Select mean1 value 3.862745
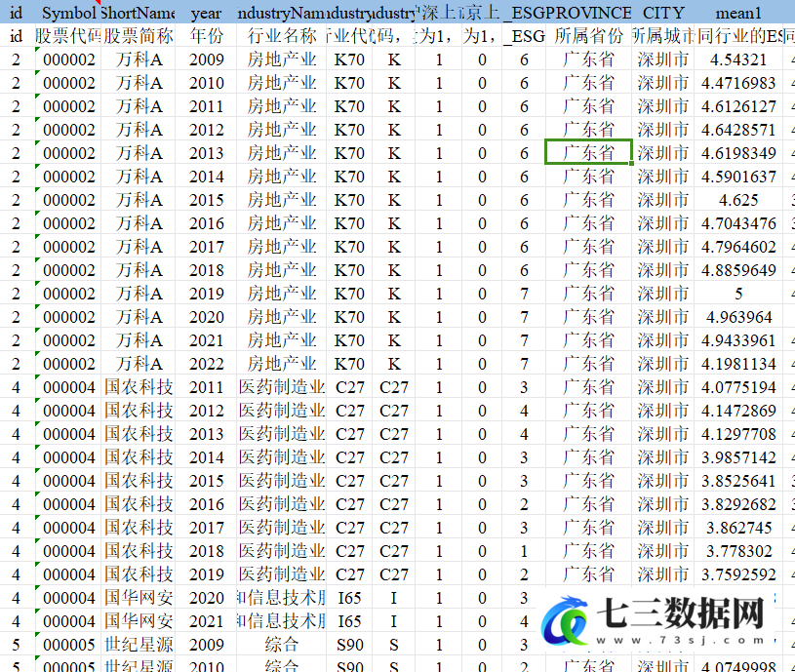This screenshot has width=795, height=672. click(x=738, y=528)
